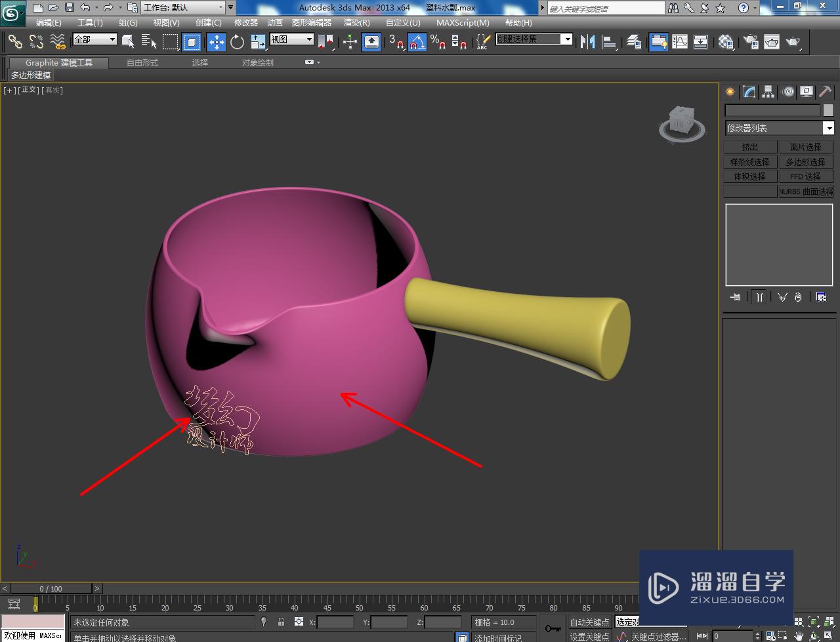
Task: Activate the Select and Move tool
Action: [x=217, y=42]
